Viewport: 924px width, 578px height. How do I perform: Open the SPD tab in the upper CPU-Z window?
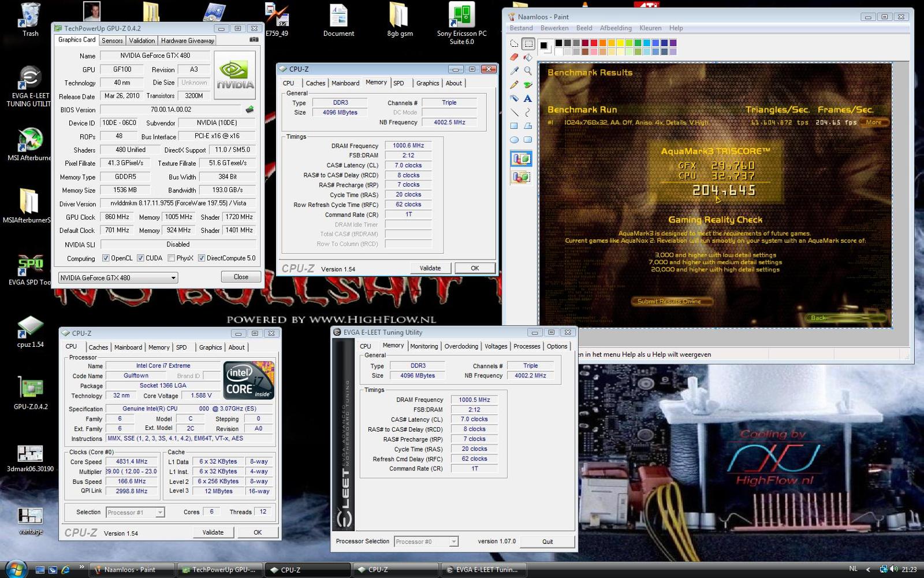point(398,83)
